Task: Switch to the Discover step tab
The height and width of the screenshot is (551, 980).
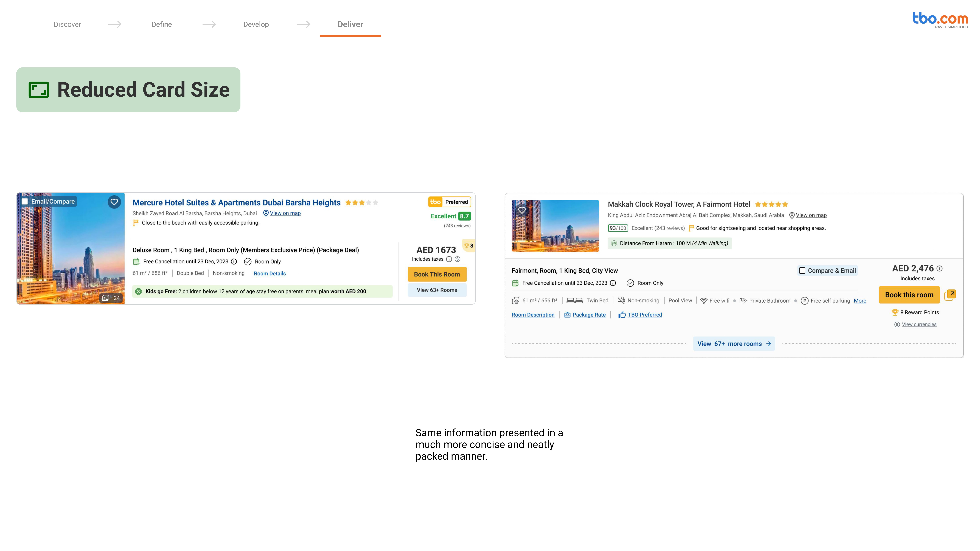Action: pyautogui.click(x=67, y=24)
